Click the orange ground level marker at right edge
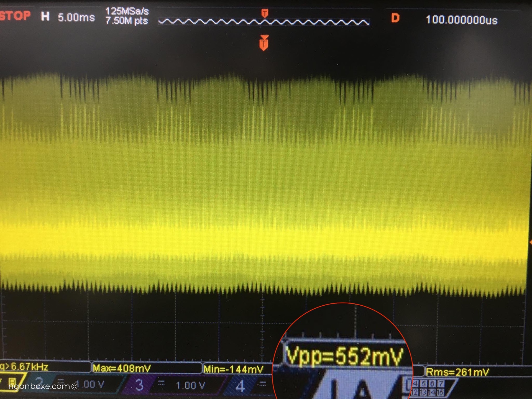This screenshot has width=532, height=399. 530,242
